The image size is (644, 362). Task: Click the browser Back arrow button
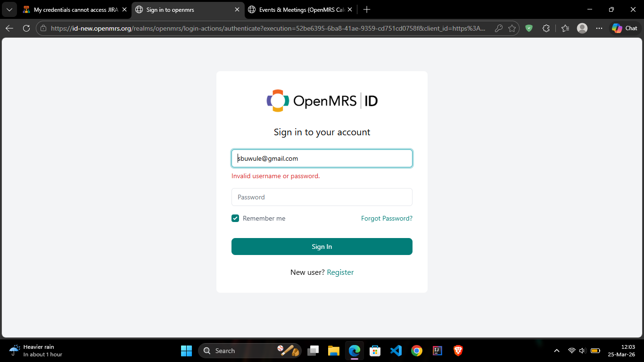[x=9, y=28]
